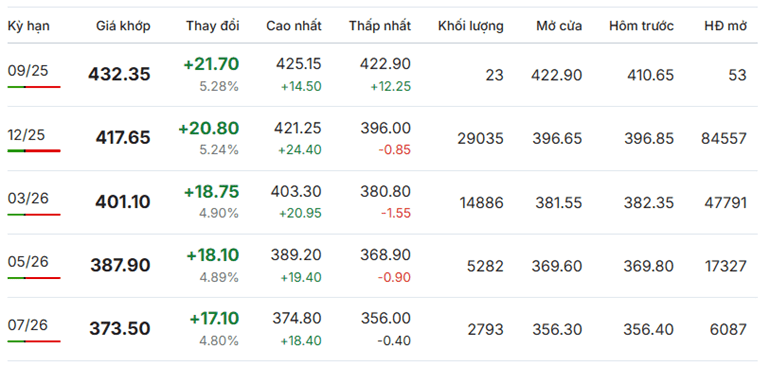Image resolution: width=770 pixels, height=366 pixels.
Task: Select the 432.35 matched price
Action: click(x=119, y=74)
